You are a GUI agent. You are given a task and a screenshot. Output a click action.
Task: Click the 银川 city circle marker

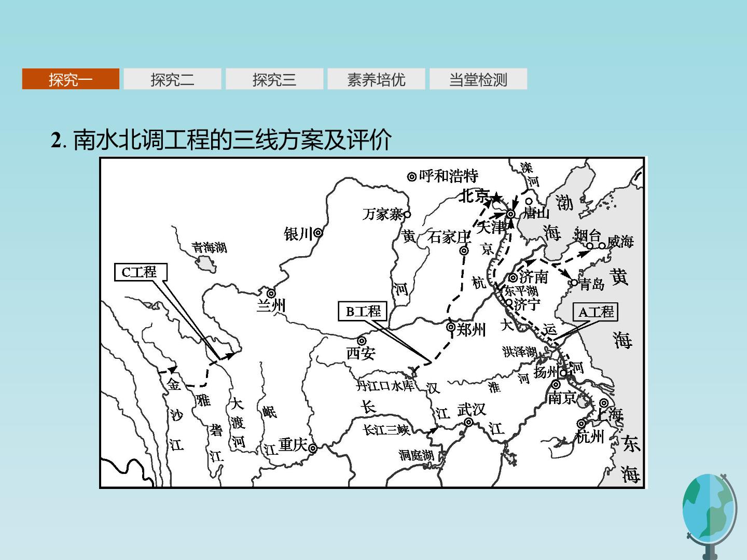318,233
